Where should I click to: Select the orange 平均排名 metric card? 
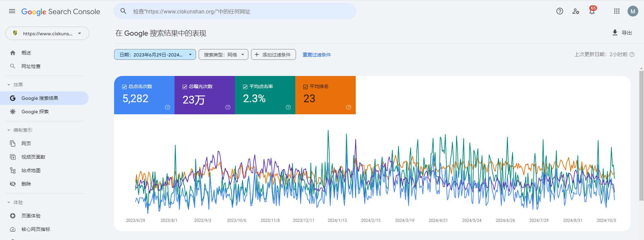[x=326, y=95]
